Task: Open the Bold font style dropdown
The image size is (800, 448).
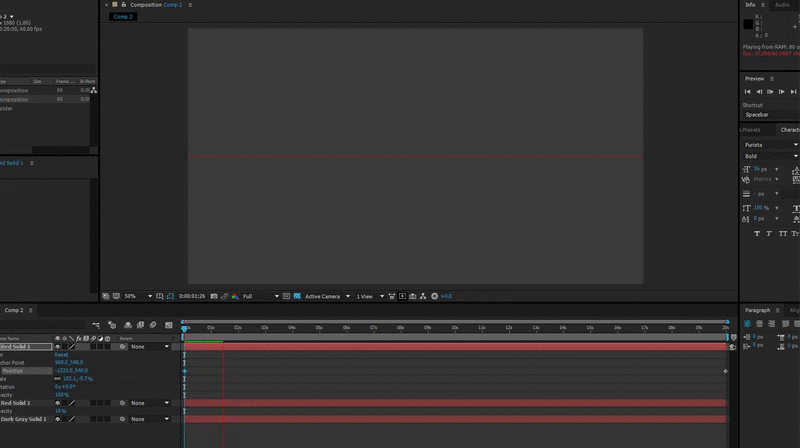Action: pos(770,156)
